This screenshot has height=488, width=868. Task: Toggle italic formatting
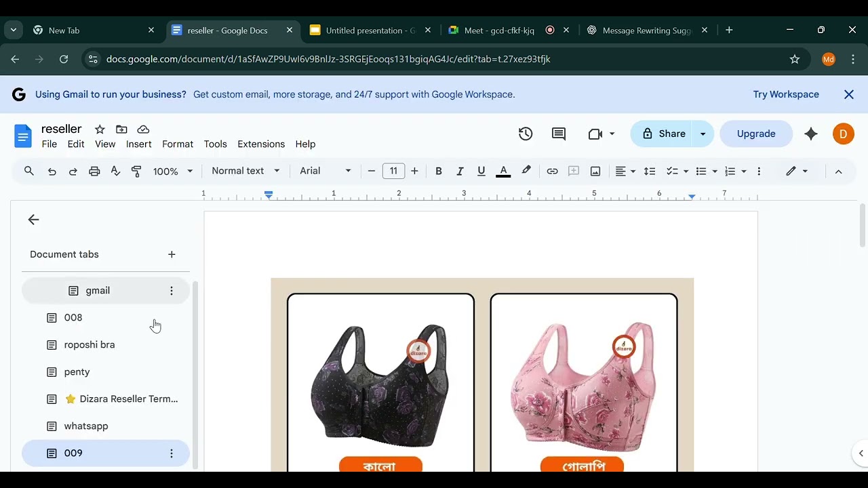(x=460, y=171)
